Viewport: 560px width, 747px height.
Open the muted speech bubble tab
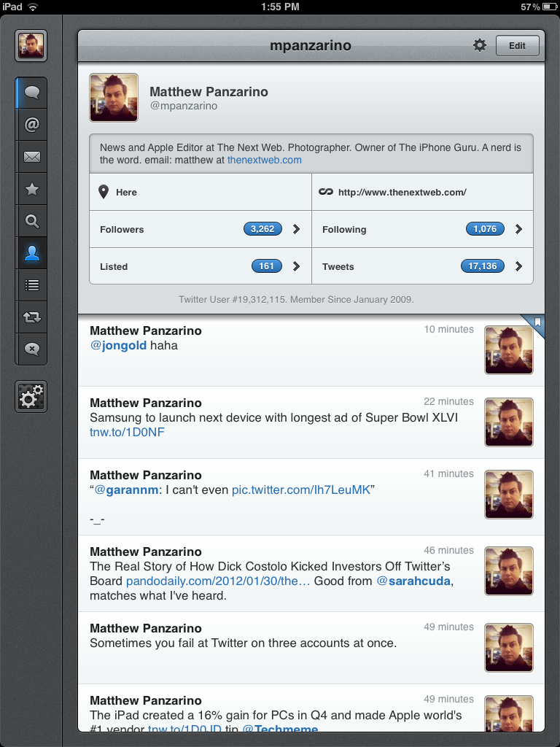click(31, 349)
